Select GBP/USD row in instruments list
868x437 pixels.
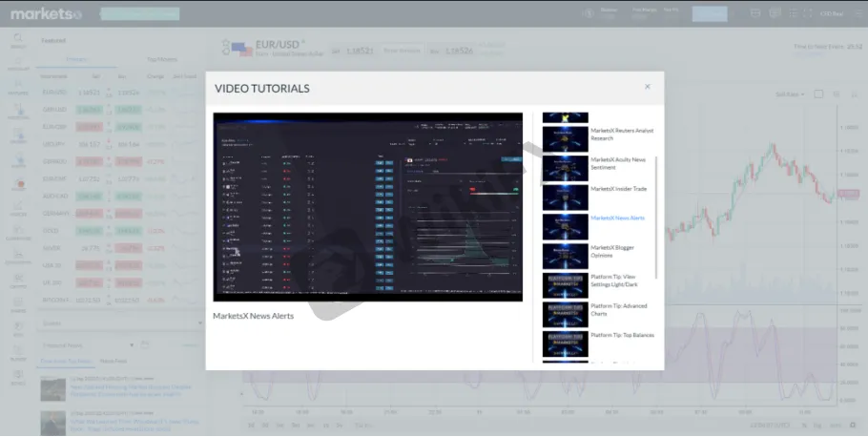[119, 110]
